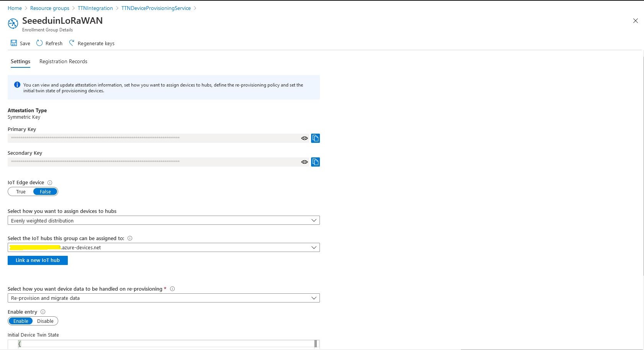The height and width of the screenshot is (350, 644).
Task: Open the IoT Edge device info tooltip
Action: [49, 182]
